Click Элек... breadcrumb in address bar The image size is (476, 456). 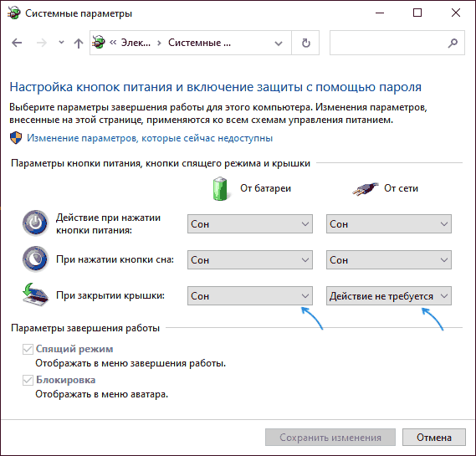136,43
